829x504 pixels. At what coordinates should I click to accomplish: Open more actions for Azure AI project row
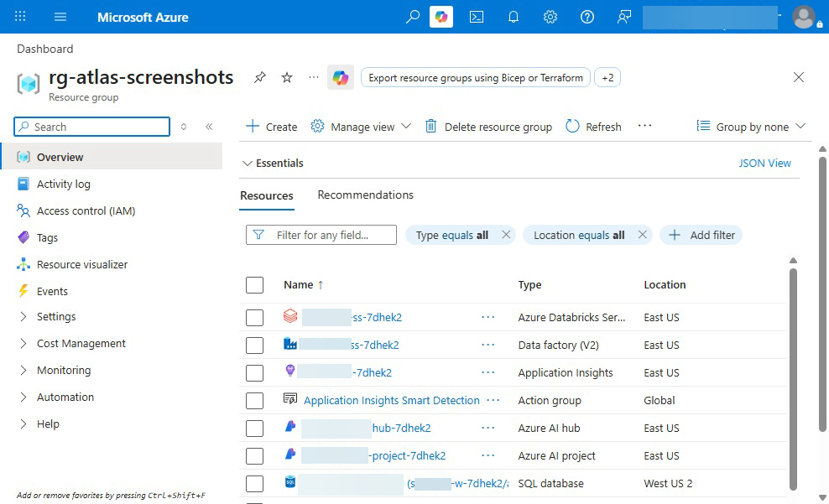click(488, 455)
